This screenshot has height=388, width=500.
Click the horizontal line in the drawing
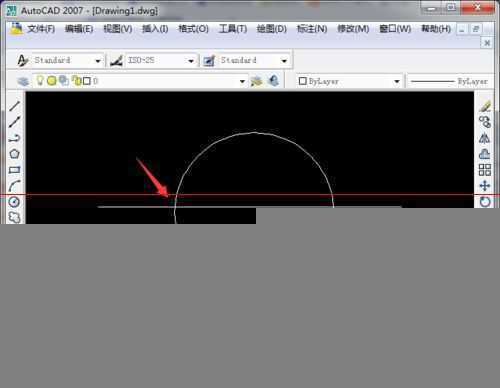(249, 207)
